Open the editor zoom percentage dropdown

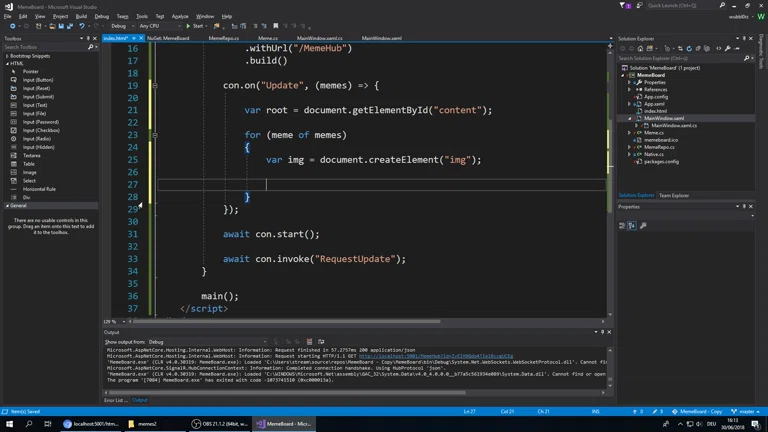[123, 322]
